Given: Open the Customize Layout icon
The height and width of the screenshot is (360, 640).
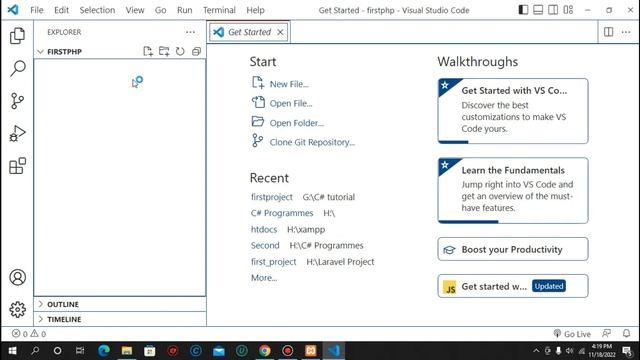Looking at the screenshot, I should point(568,10).
